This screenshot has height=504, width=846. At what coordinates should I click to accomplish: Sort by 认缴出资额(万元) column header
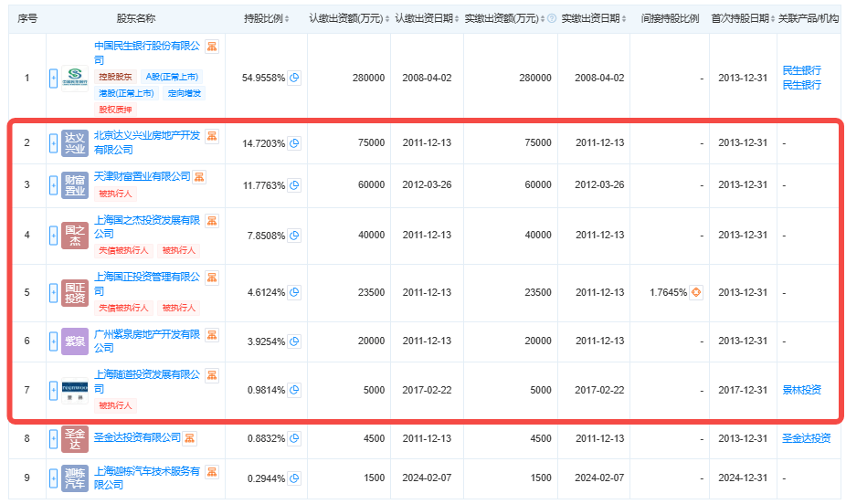click(x=347, y=18)
